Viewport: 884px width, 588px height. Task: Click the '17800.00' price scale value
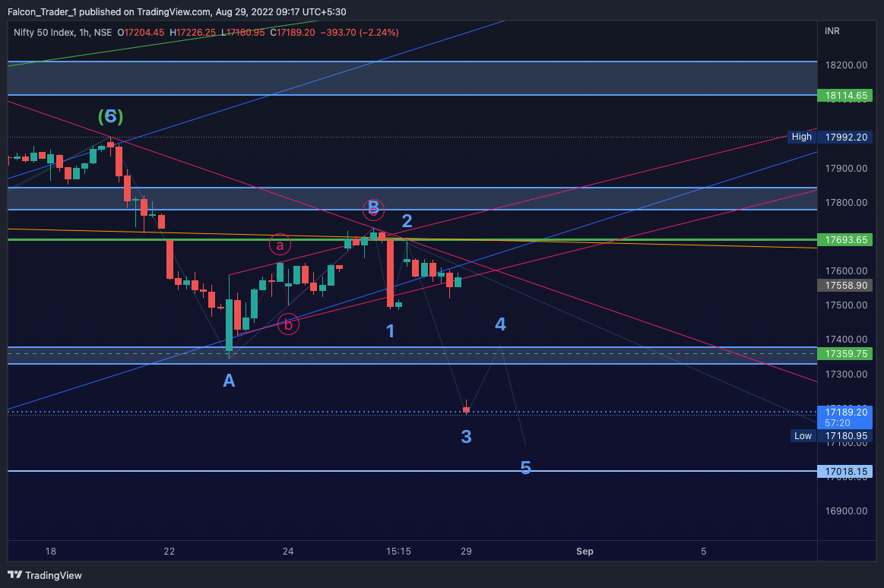pos(846,203)
